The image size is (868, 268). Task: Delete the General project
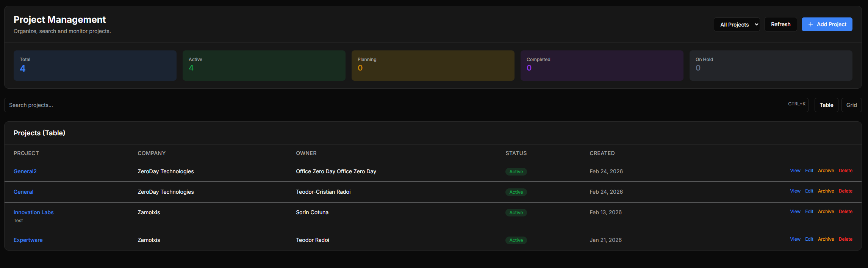point(845,191)
